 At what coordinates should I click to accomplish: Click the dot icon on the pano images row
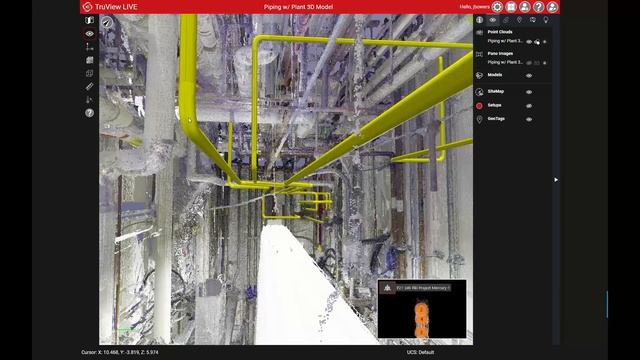(x=545, y=63)
